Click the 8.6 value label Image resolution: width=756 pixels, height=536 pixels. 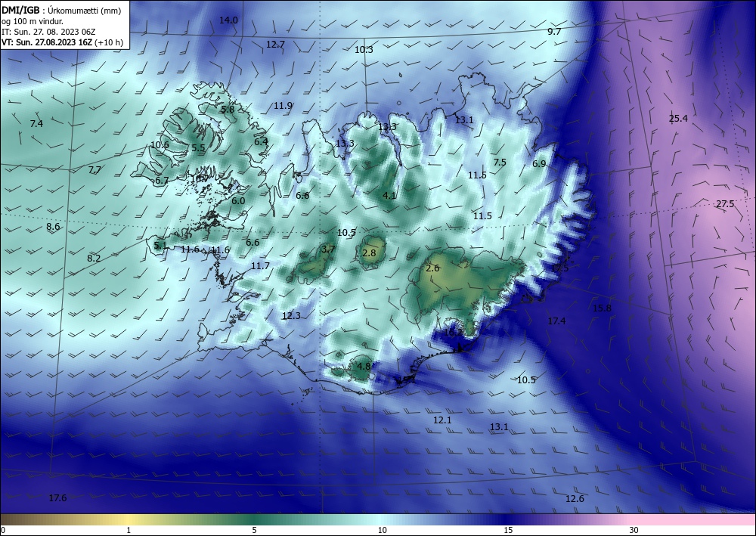point(53,227)
